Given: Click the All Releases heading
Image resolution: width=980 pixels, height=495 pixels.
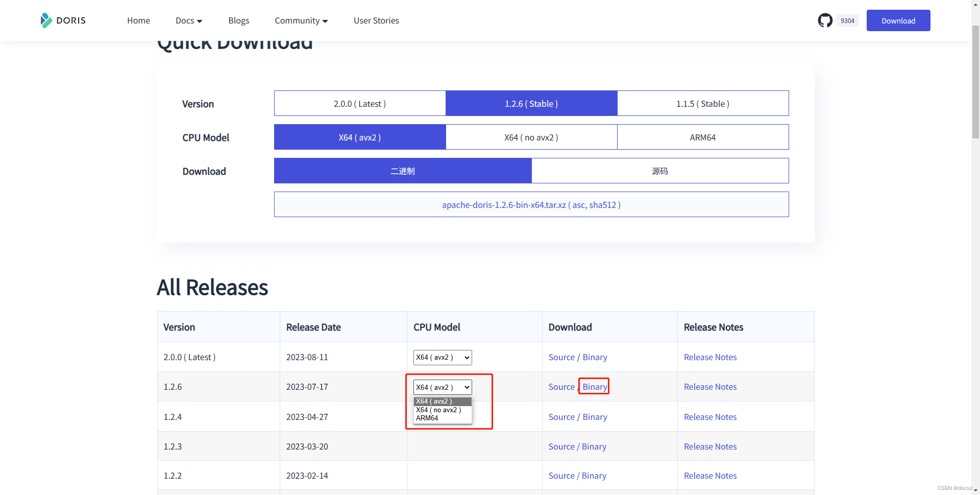Looking at the screenshot, I should point(212,288).
